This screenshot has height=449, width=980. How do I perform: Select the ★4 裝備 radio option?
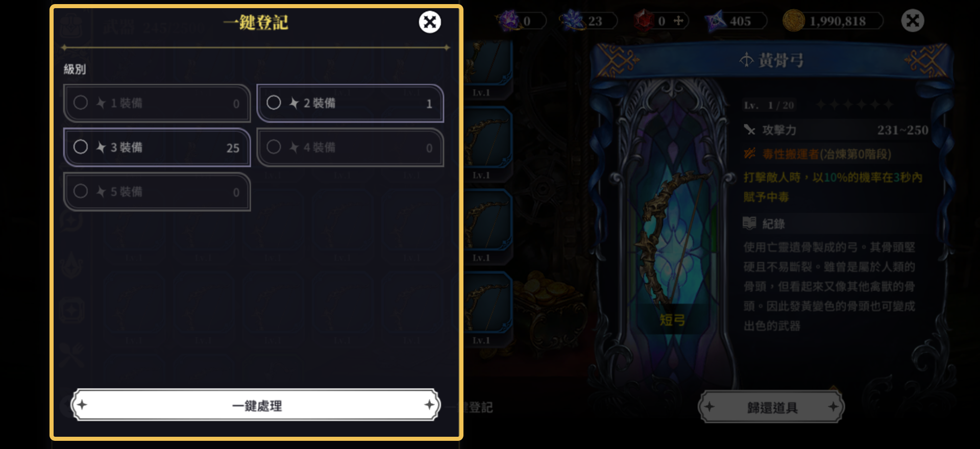pyautogui.click(x=350, y=147)
